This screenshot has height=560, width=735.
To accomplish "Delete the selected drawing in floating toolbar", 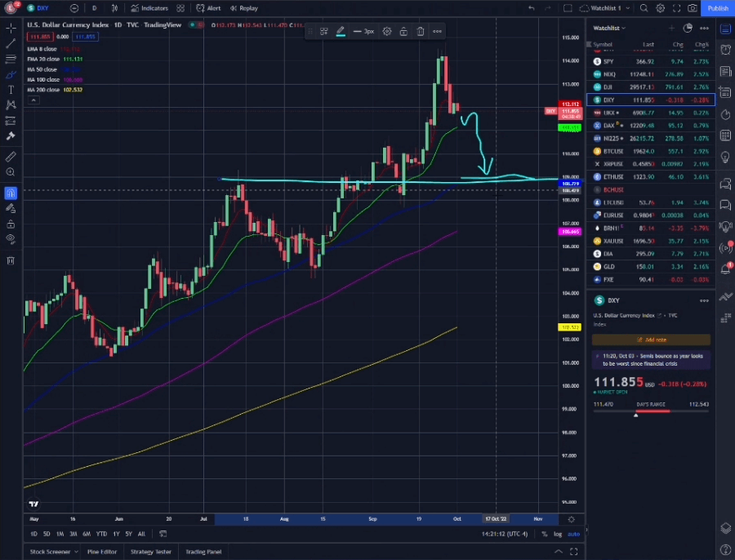I will [x=421, y=31].
